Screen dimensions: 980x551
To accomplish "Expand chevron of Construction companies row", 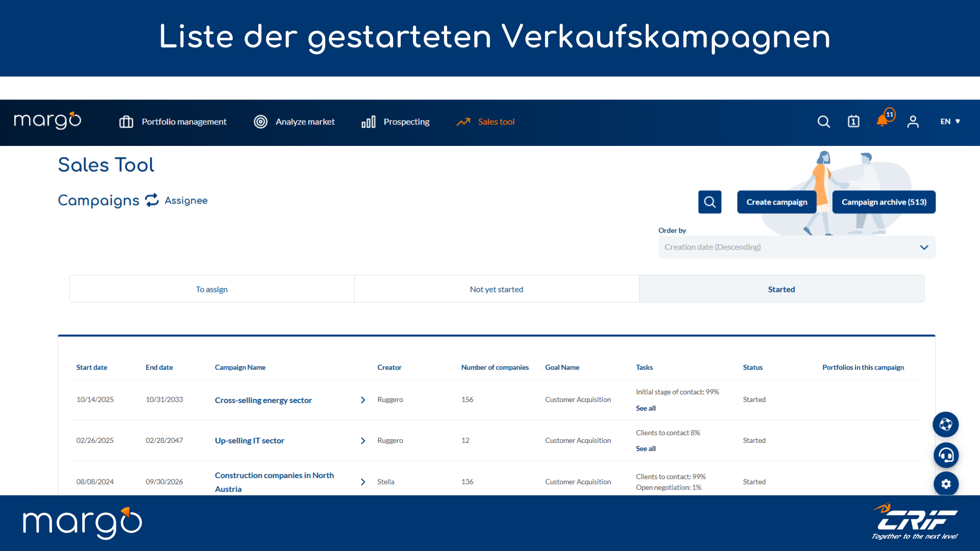I will [363, 482].
